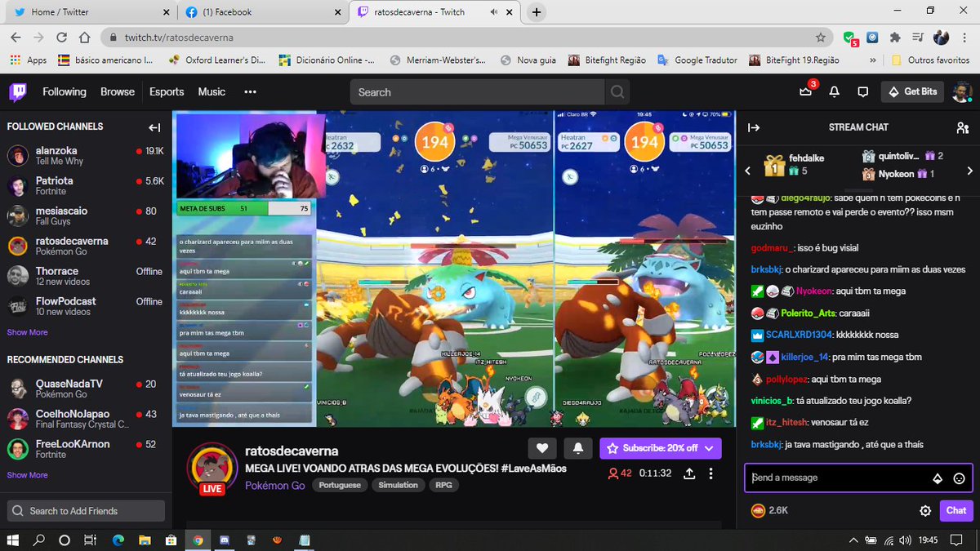Open the Browse menu item
Viewport: 980px width, 551px height.
[x=118, y=92]
